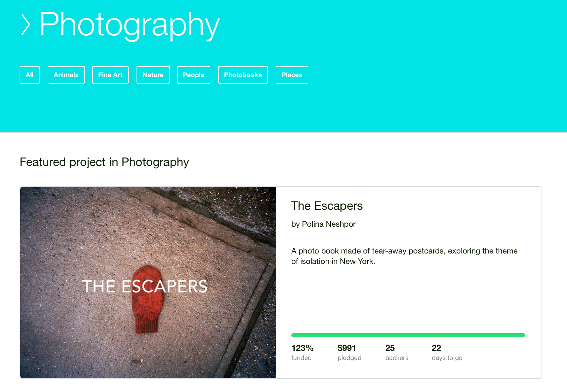Open The Escapers project thumbnail
Image resolution: width=567 pixels, height=392 pixels.
pyautogui.click(x=148, y=283)
